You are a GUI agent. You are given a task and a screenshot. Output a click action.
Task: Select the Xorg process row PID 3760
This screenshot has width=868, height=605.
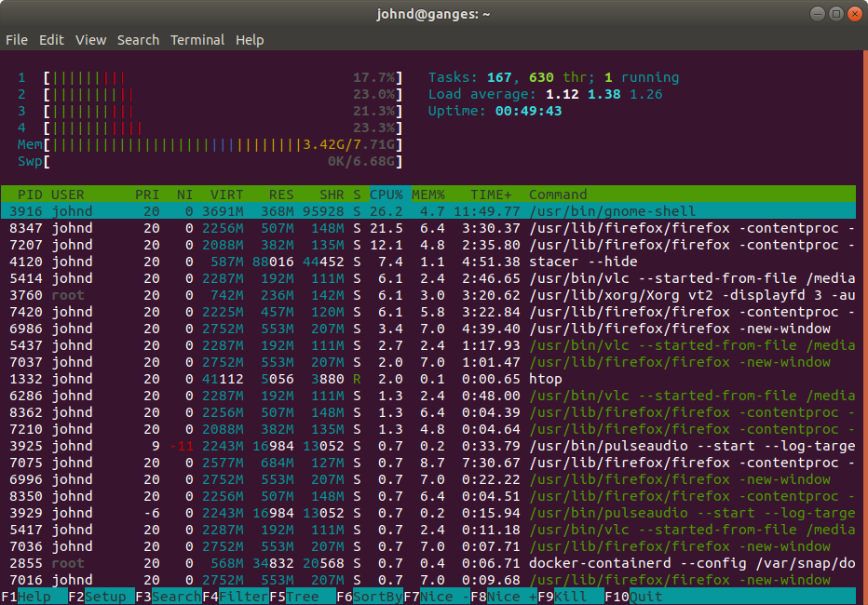coord(427,295)
